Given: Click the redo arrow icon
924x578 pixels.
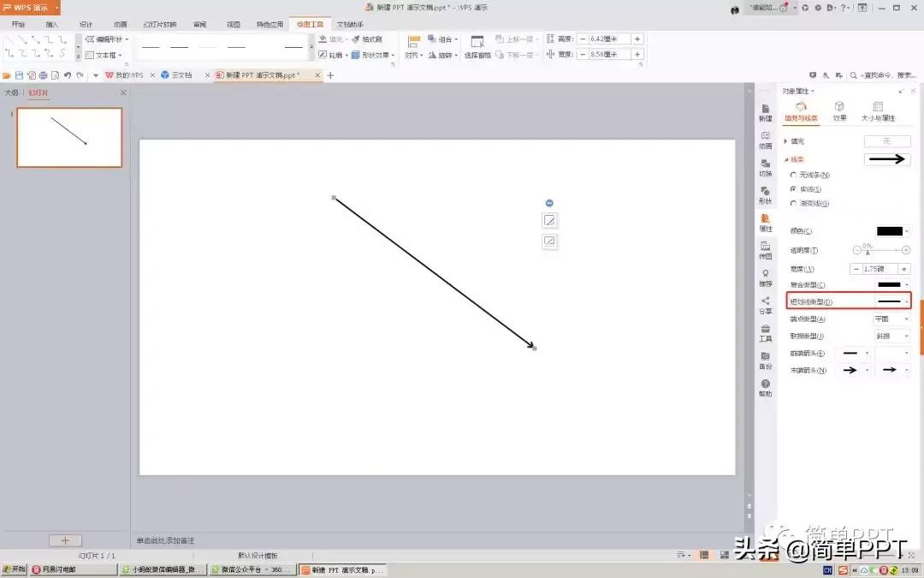Looking at the screenshot, I should coord(80,75).
